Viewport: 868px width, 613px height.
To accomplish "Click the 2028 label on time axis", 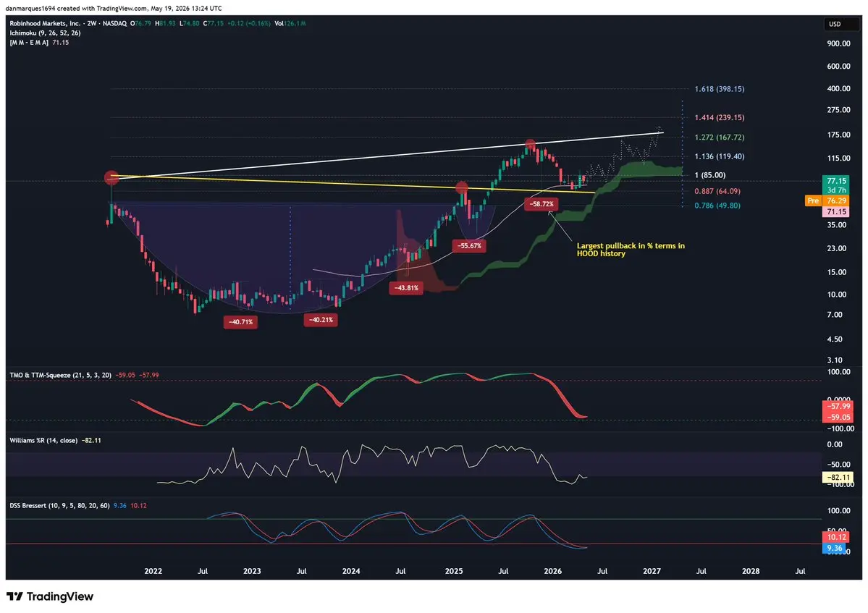I will pos(751,571).
